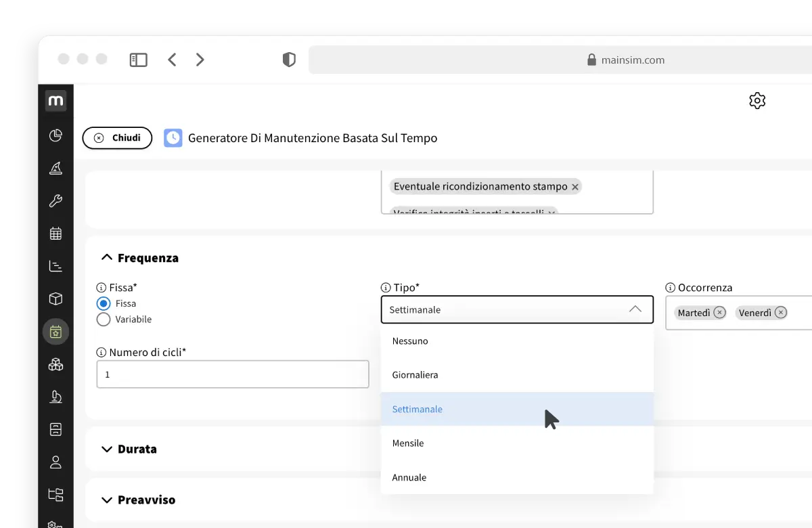
Task: Open the calendar grid sidebar icon
Action: [55, 234]
